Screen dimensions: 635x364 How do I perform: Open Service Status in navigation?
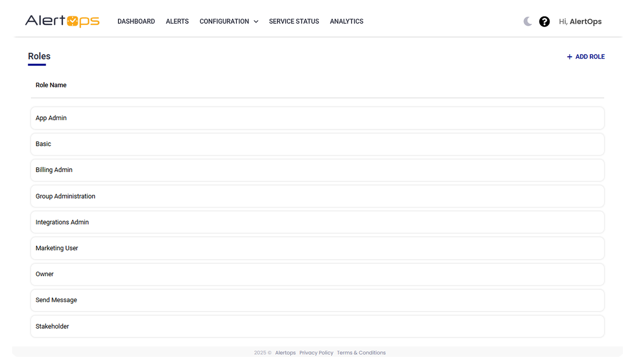click(x=294, y=21)
